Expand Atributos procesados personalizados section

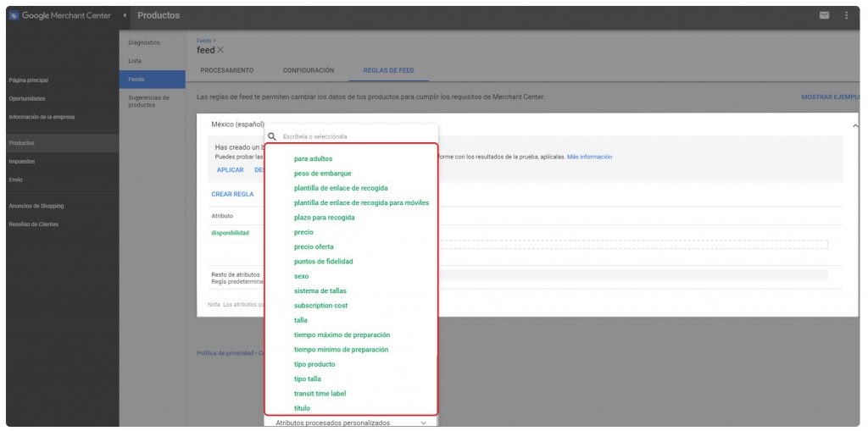(351, 423)
